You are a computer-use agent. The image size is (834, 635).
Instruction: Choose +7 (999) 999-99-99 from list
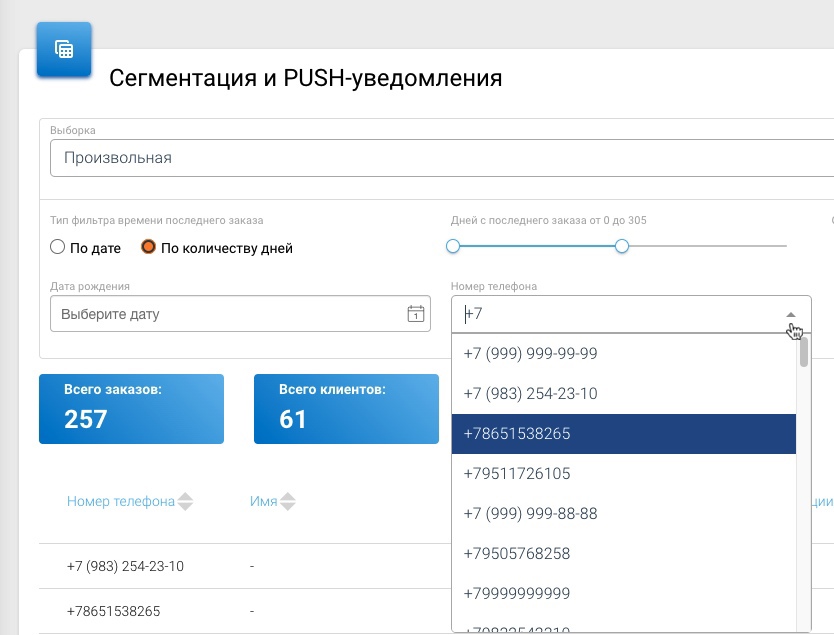[530, 354]
